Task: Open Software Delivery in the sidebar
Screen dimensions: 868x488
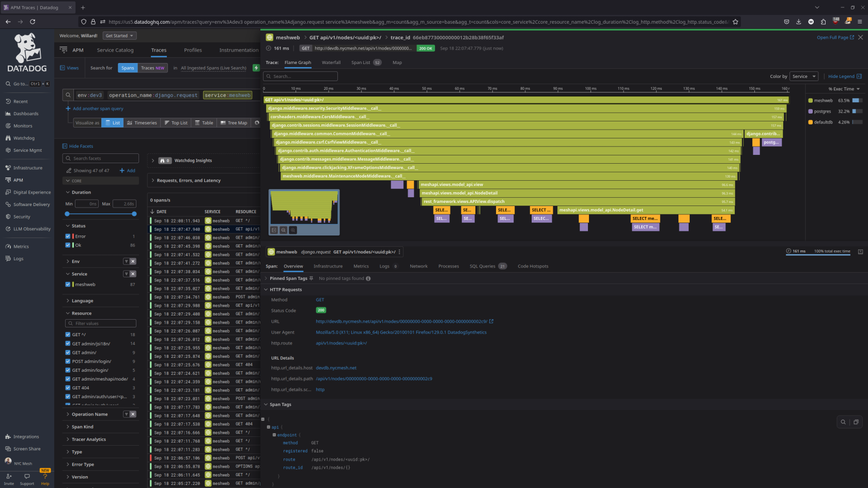Action: coord(27,204)
